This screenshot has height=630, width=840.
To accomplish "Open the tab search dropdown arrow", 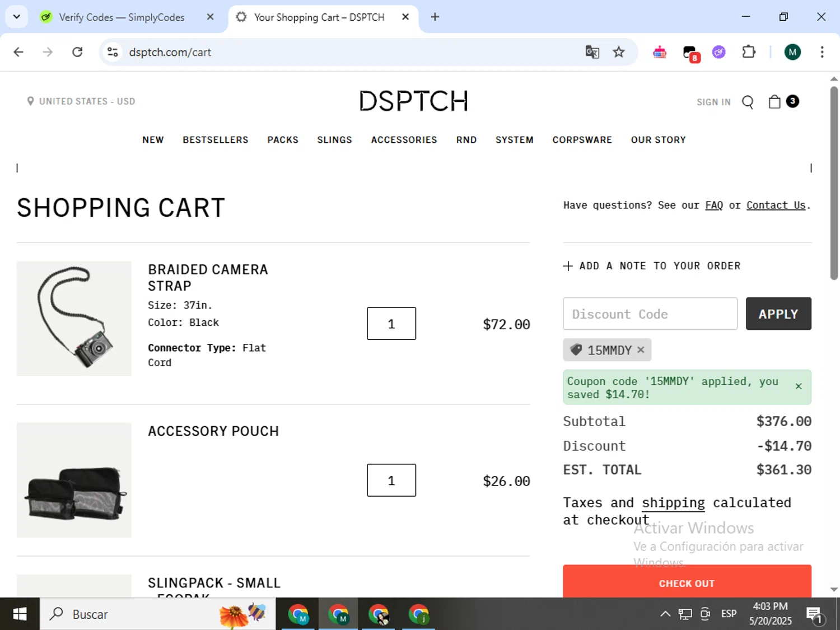I will (x=17, y=17).
